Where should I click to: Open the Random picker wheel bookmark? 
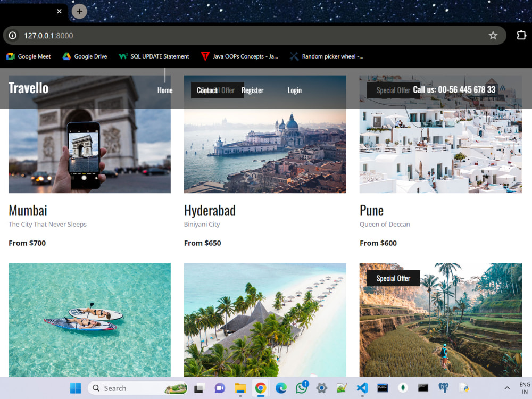[327, 56]
